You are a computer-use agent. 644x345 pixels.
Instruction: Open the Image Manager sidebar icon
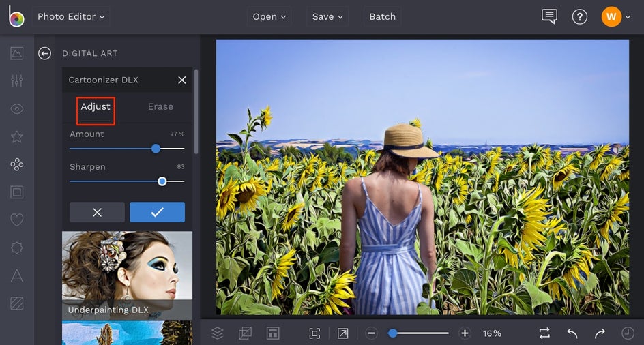17,53
